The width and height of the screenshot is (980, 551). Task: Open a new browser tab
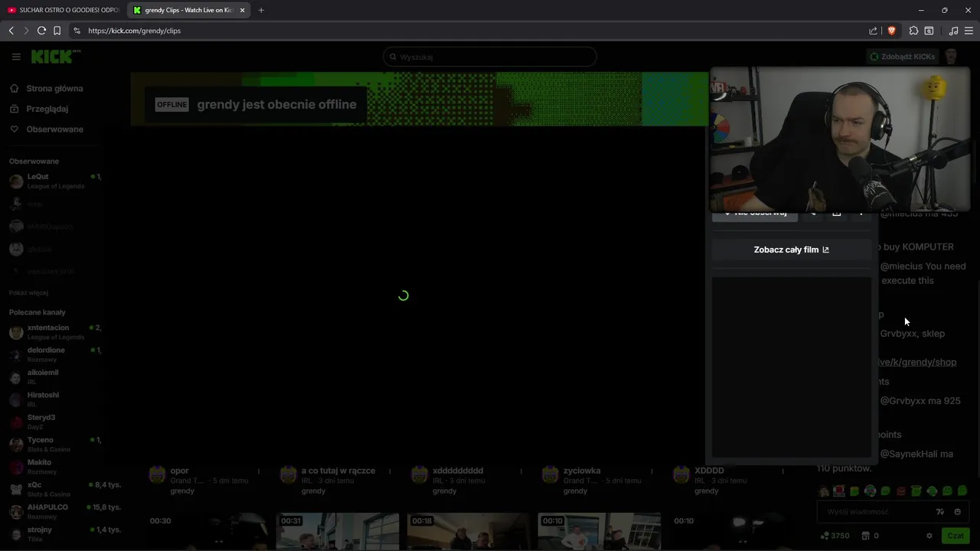click(x=261, y=10)
